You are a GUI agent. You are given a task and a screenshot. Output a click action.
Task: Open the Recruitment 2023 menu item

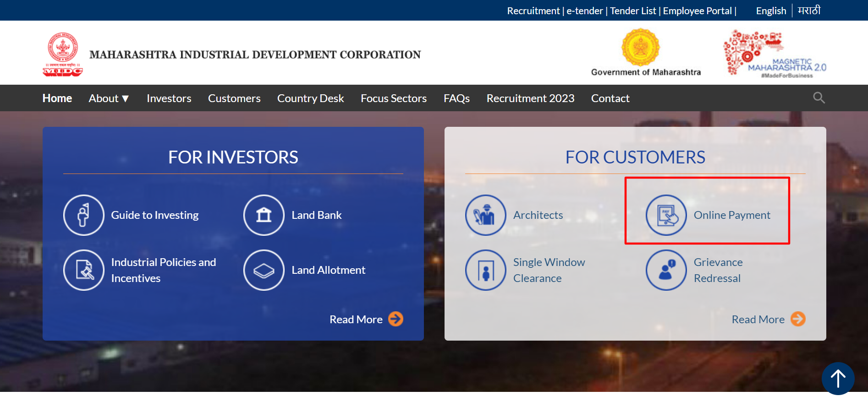[x=530, y=98]
